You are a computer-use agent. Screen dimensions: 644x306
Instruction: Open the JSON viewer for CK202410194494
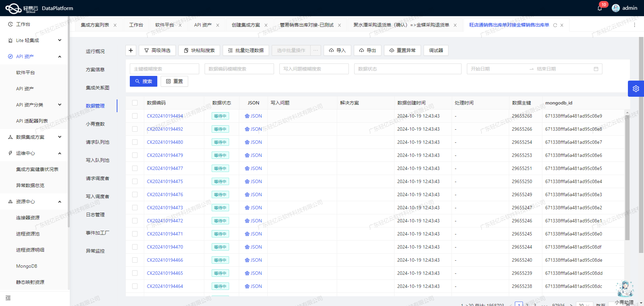[253, 116]
